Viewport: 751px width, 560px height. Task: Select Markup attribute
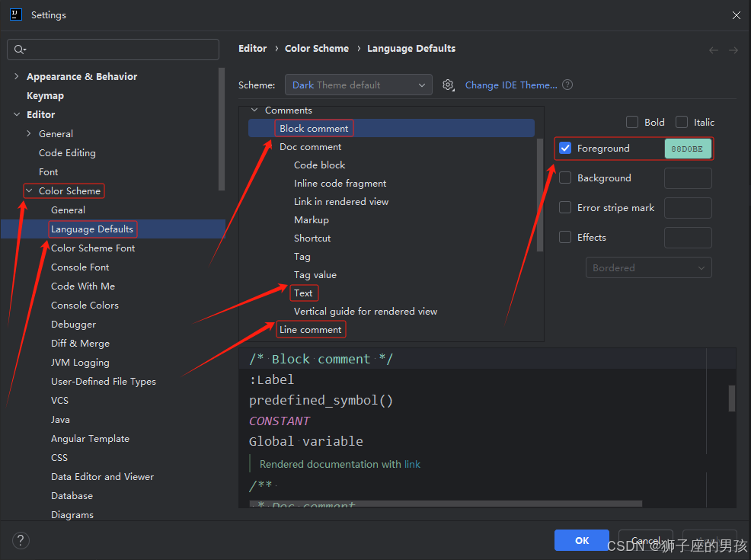pos(312,220)
